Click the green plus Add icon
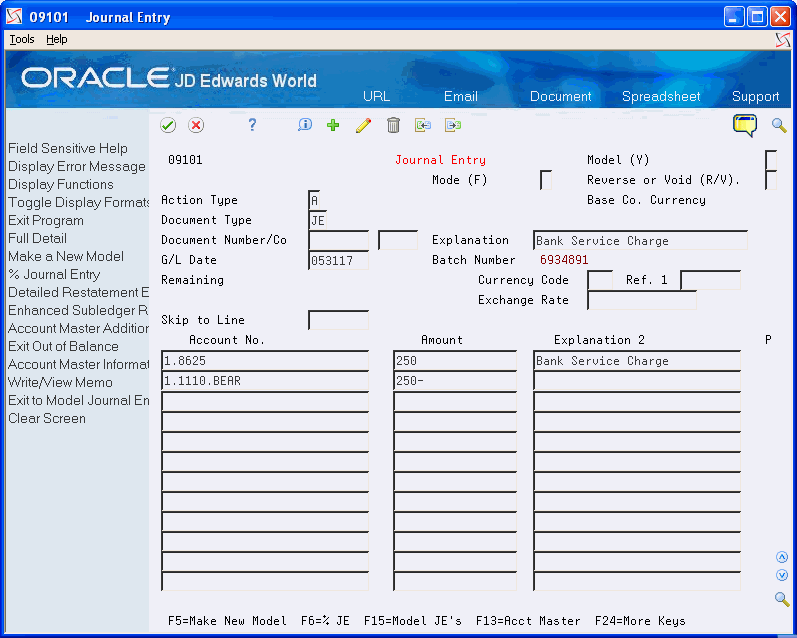The height and width of the screenshot is (638, 797). [333, 125]
